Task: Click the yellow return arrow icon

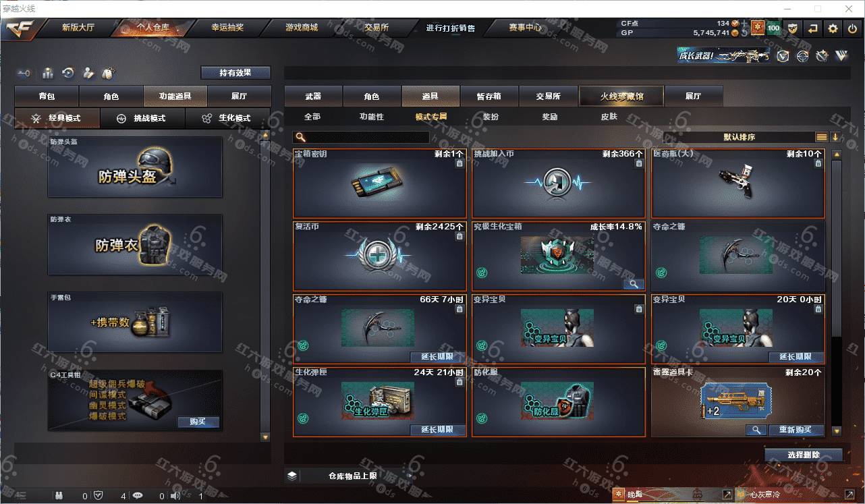Action: tap(813, 28)
